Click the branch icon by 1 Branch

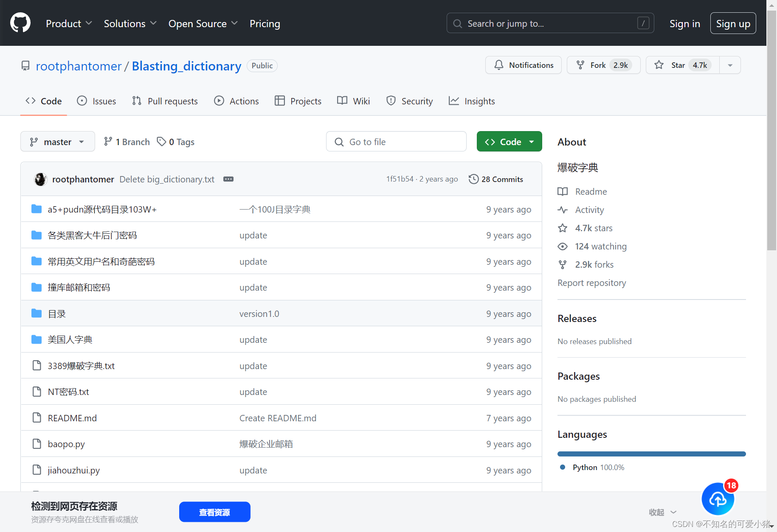[108, 141]
